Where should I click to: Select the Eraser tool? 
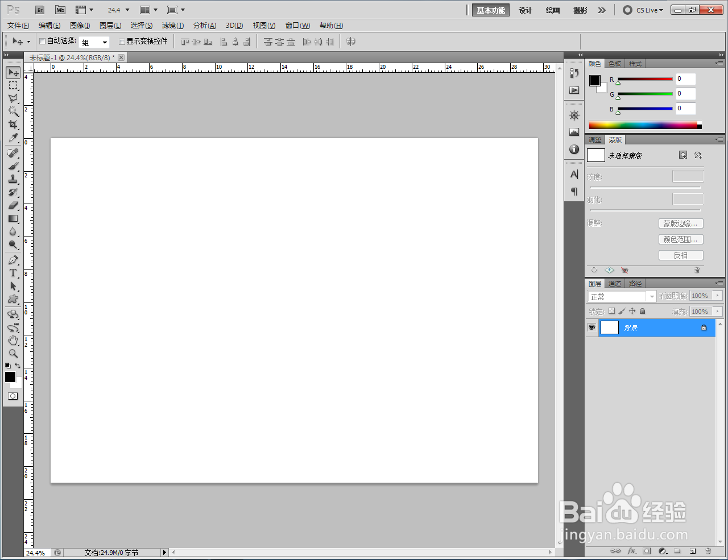[x=13, y=205]
